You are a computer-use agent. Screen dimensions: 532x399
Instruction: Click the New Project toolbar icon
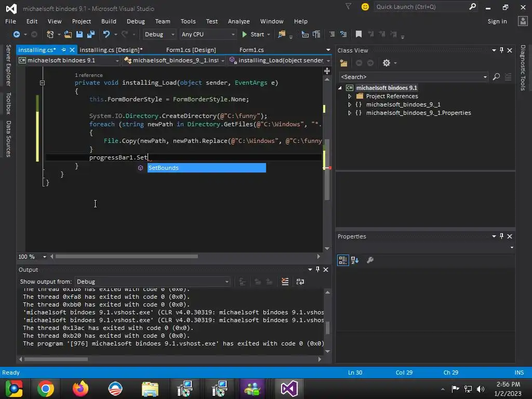(x=50, y=34)
